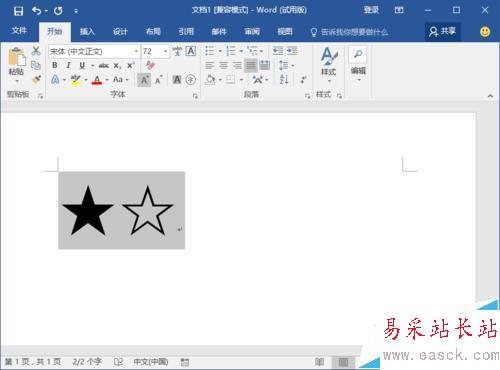Redo or repeat the last action

pyautogui.click(x=58, y=11)
